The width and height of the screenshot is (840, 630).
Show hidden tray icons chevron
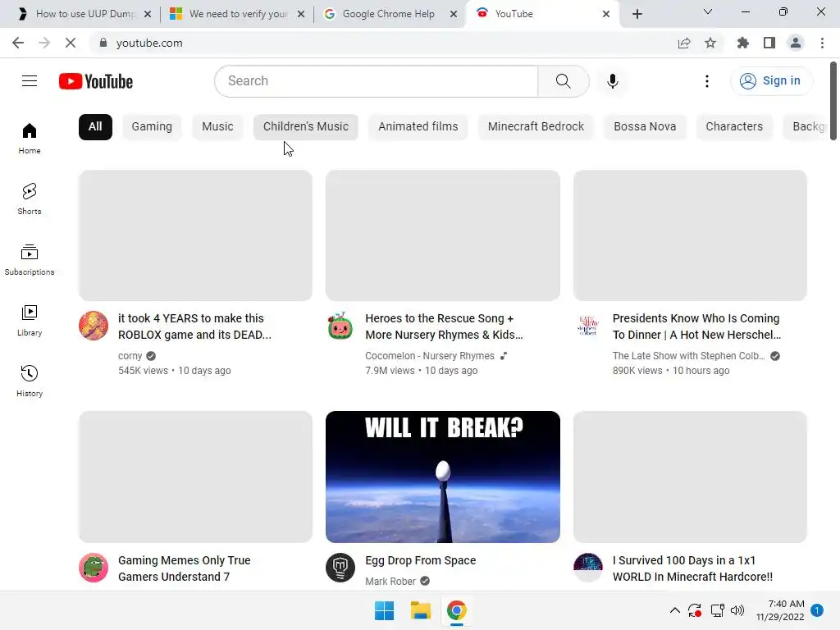[675, 610]
